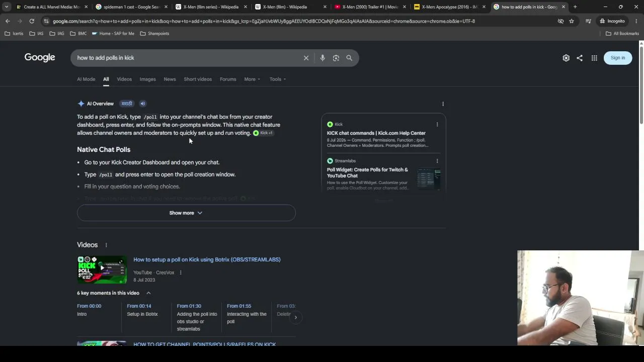This screenshot has height=362, width=644.
Task: Select the Forums results tab
Action: 228,79
